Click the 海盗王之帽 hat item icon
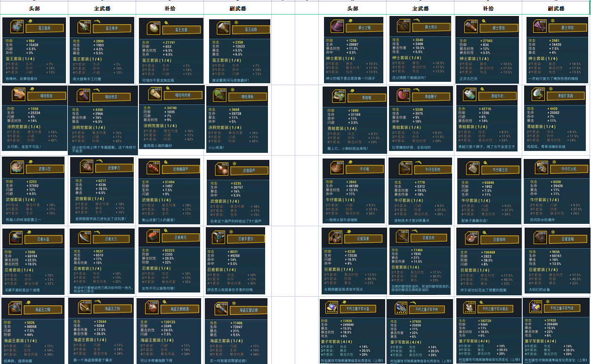 16,308
